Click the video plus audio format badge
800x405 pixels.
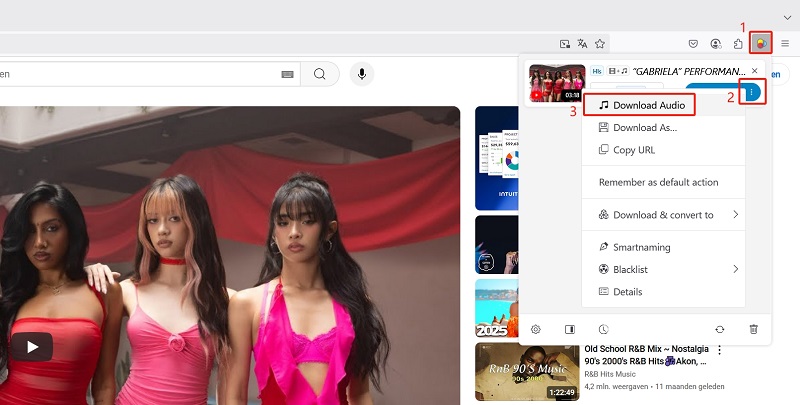tap(618, 71)
